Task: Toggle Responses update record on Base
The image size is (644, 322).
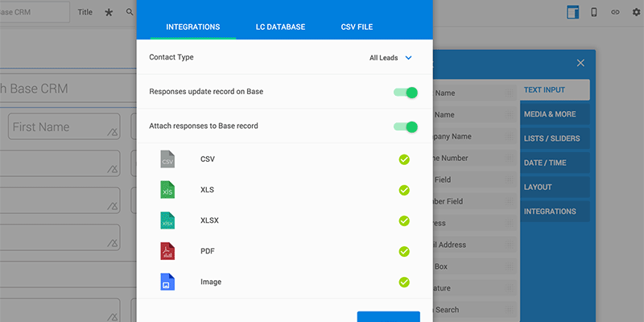Action: [x=406, y=93]
